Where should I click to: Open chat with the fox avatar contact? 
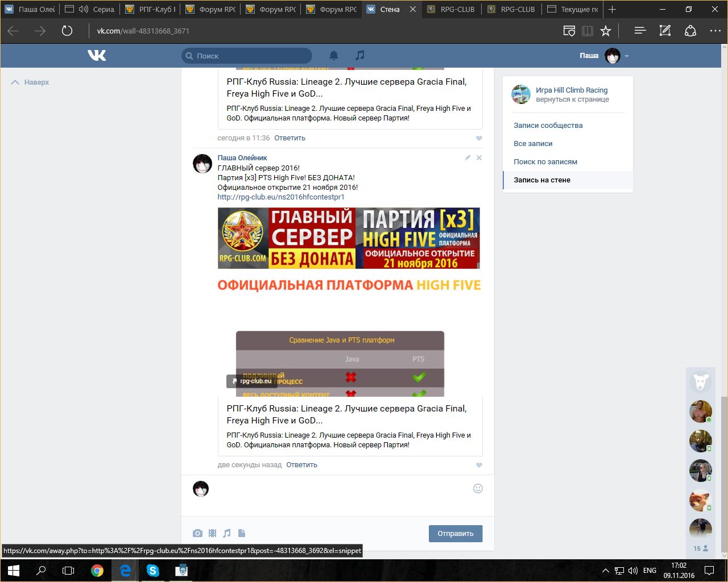701,500
